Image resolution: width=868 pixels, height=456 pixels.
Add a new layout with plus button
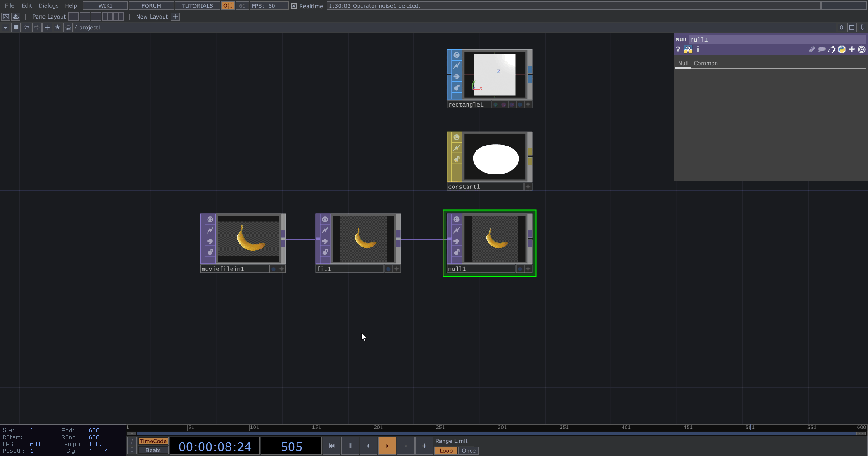click(x=175, y=17)
